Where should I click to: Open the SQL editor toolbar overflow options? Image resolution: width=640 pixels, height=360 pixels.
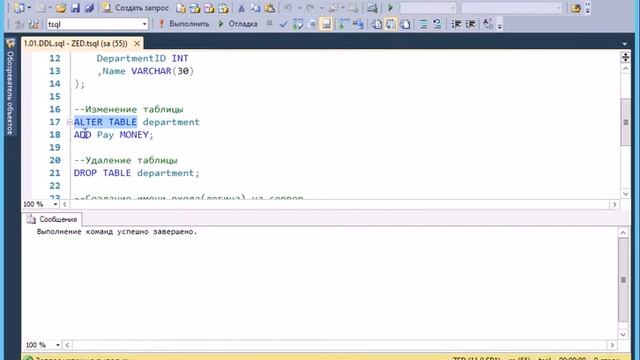pyautogui.click(x=500, y=25)
